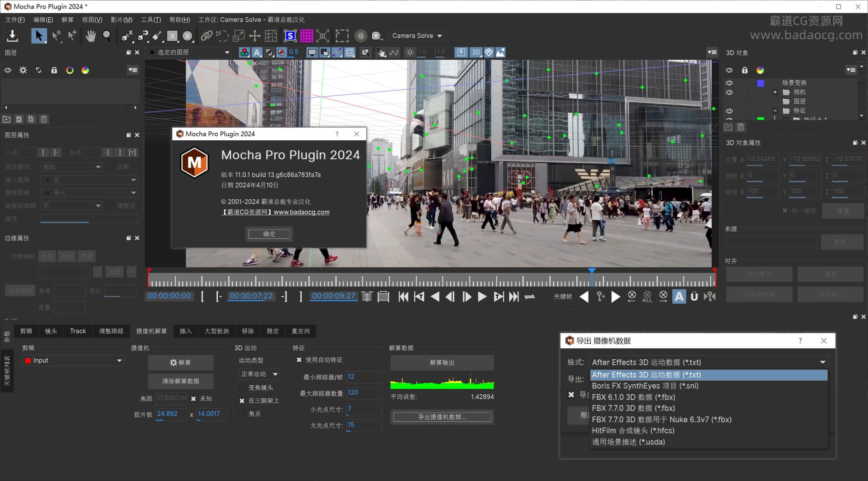
Task: Select the create X-Spline layer tool
Action: pos(126,36)
